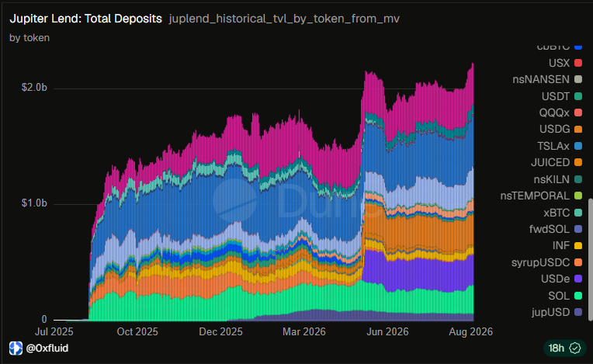Click the "0" y-axis baseline label
593x364 pixels.
point(44,320)
